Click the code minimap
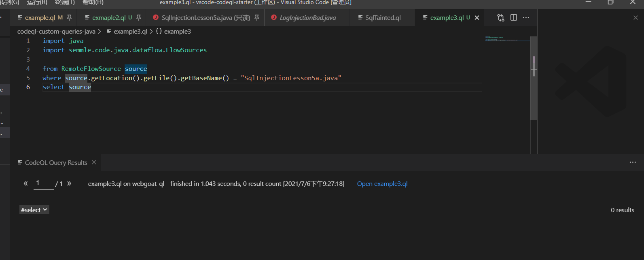The width and height of the screenshot is (644, 260). (x=507, y=39)
